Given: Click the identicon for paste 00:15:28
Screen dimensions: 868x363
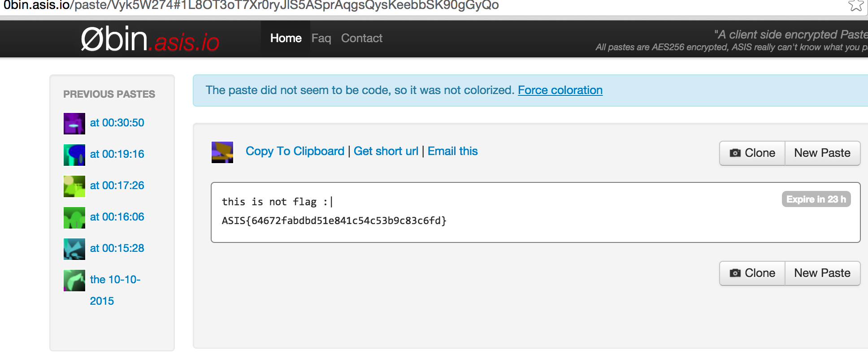Looking at the screenshot, I should pyautogui.click(x=74, y=249).
